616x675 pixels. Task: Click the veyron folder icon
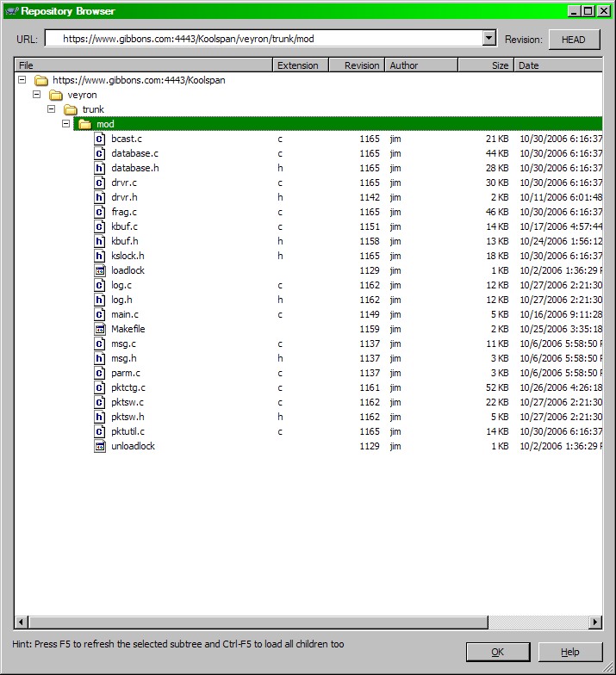point(55,95)
